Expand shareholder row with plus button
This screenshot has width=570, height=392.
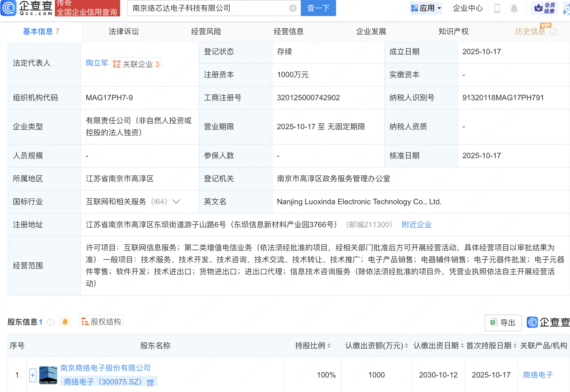(x=33, y=375)
